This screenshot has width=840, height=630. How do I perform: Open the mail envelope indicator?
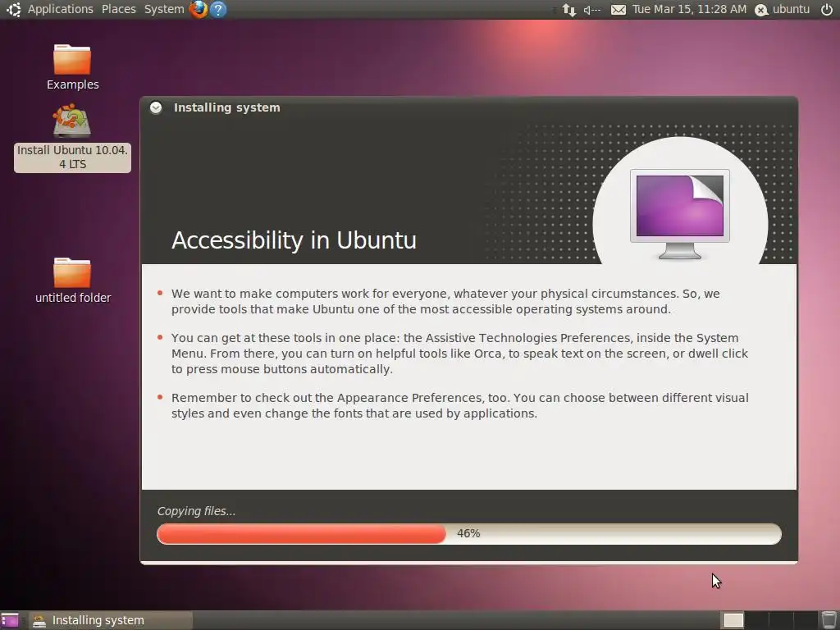click(619, 10)
